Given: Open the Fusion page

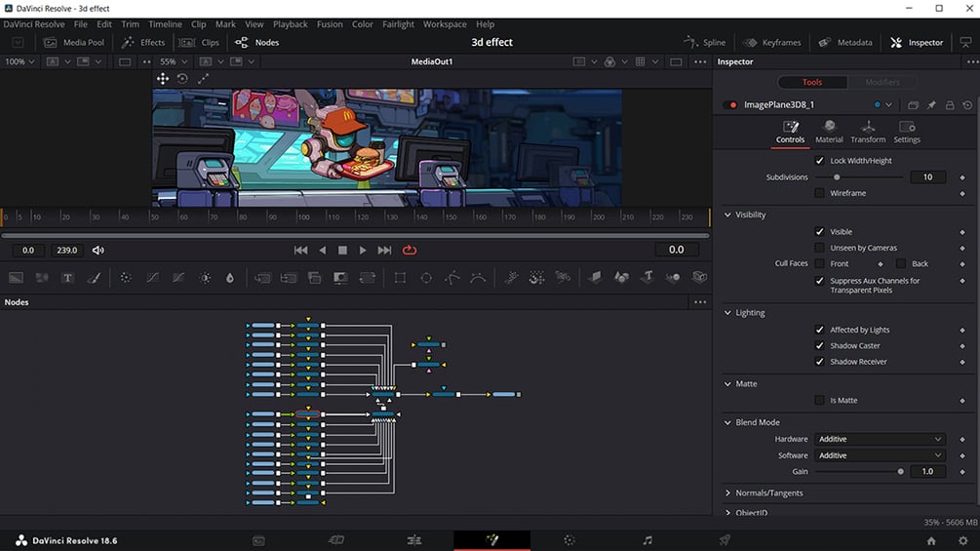Looking at the screenshot, I should tap(491, 540).
